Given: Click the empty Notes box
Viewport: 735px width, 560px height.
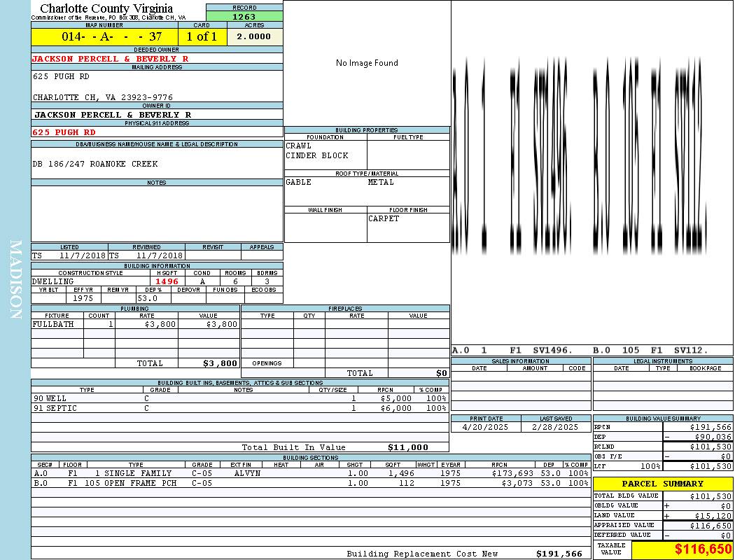Looking at the screenshot, I should point(157,213).
